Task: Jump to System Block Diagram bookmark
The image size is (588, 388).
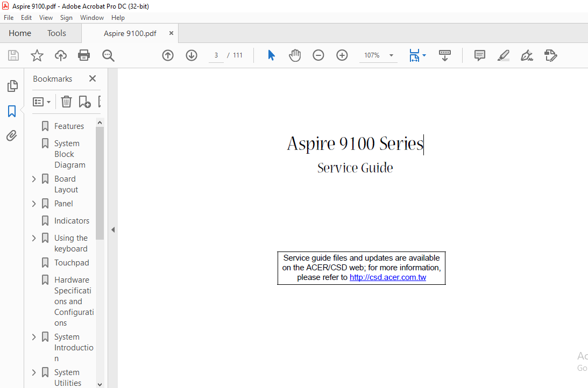Action: point(70,154)
